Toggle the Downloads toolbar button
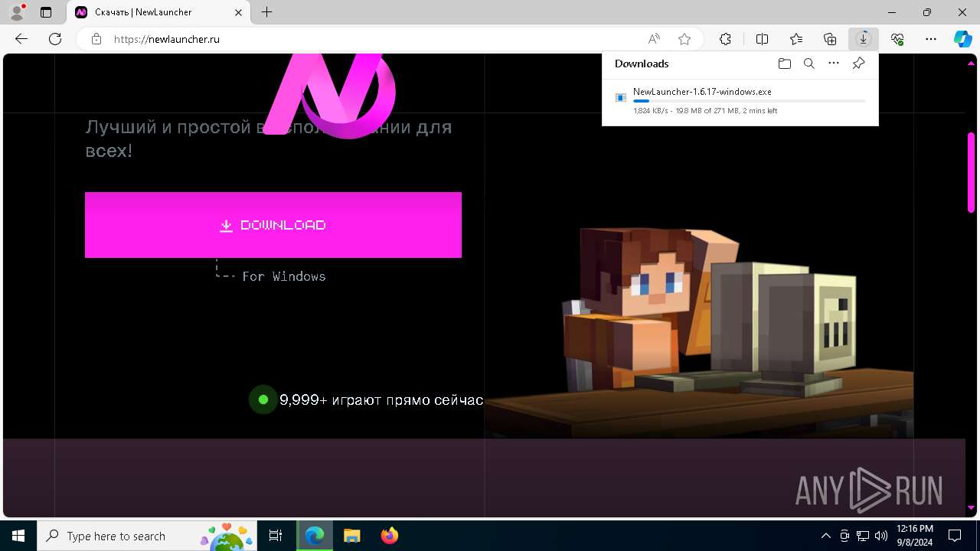The width and height of the screenshot is (980, 551). click(x=864, y=39)
